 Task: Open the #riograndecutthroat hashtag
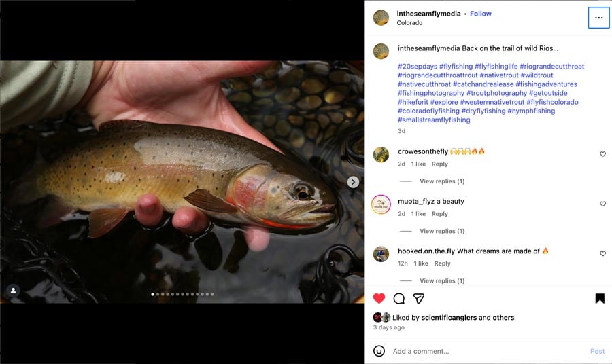click(x=551, y=67)
